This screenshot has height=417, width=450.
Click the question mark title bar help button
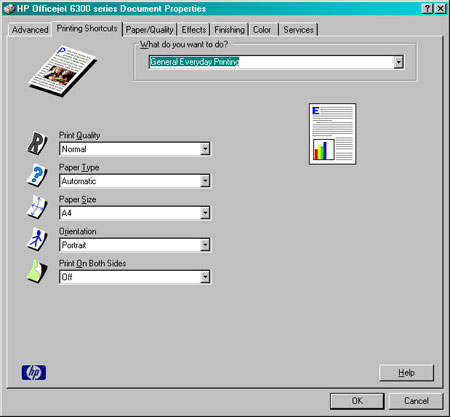pos(427,8)
